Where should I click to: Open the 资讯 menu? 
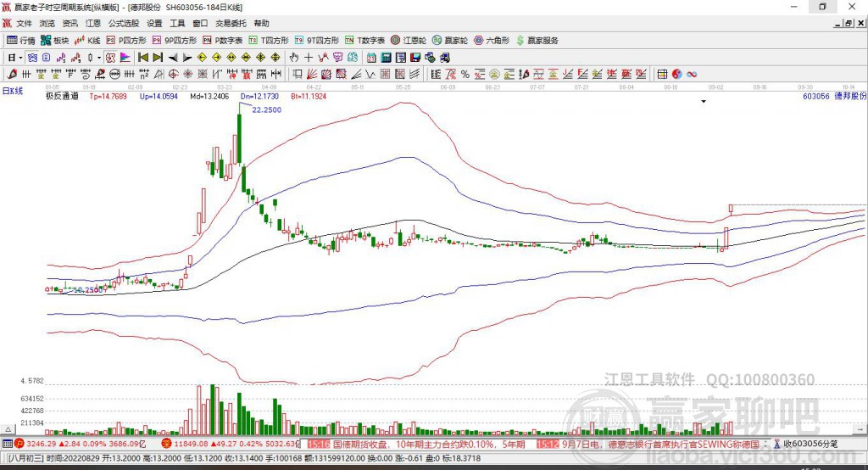tap(70, 23)
